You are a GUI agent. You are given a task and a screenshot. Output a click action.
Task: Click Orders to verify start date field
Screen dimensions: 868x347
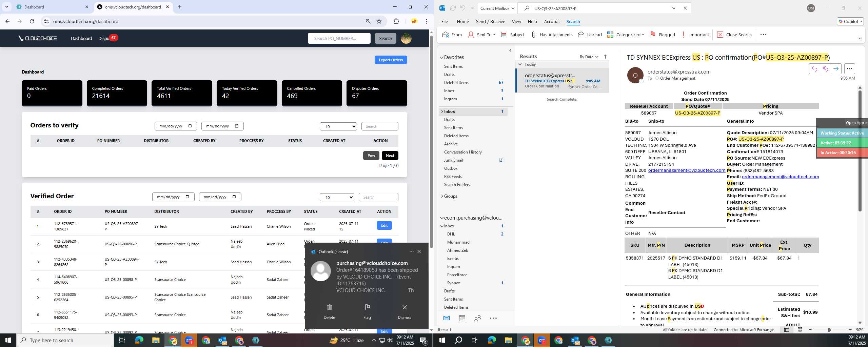tap(176, 126)
